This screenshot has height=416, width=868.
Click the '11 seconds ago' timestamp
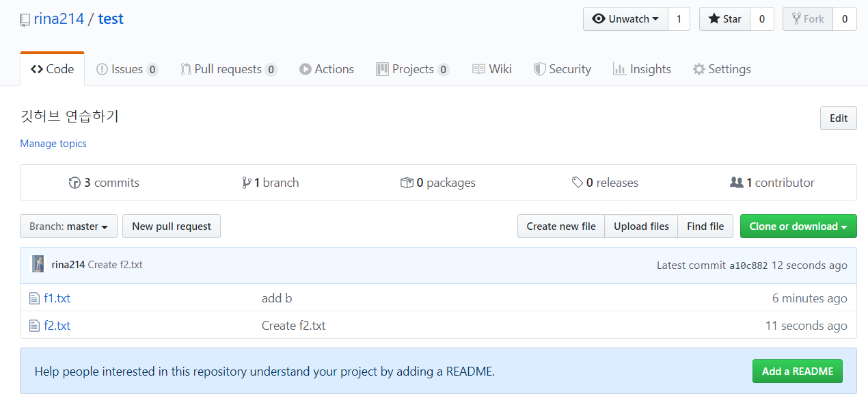pyautogui.click(x=806, y=326)
